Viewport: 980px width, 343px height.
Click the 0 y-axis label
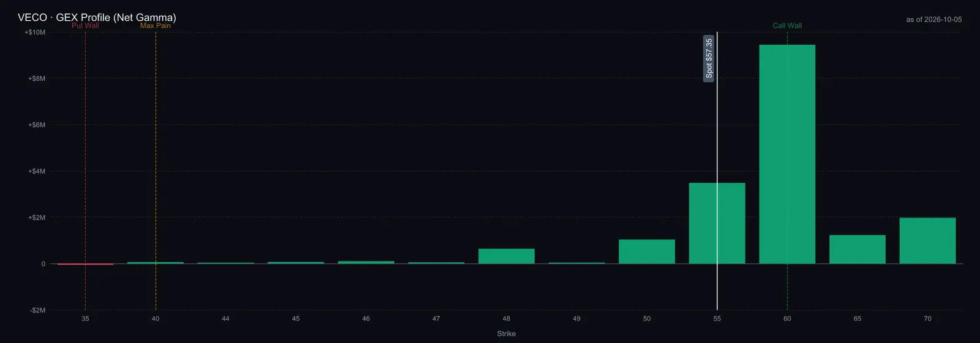43,264
